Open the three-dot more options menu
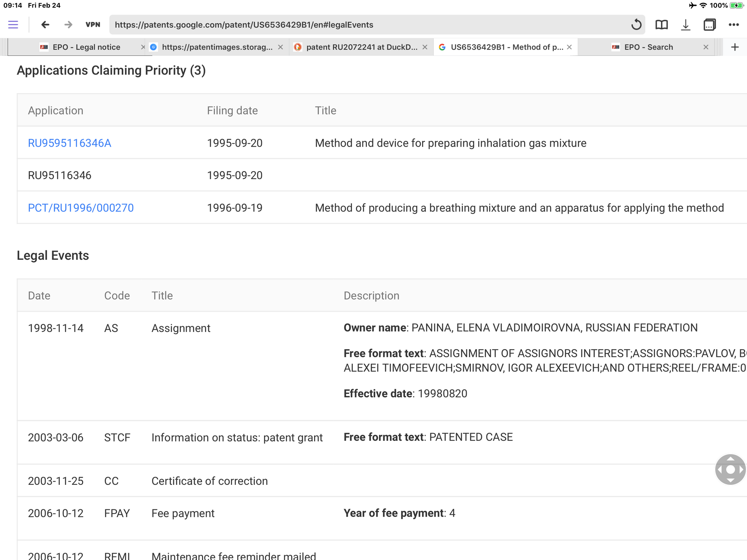 [734, 25]
